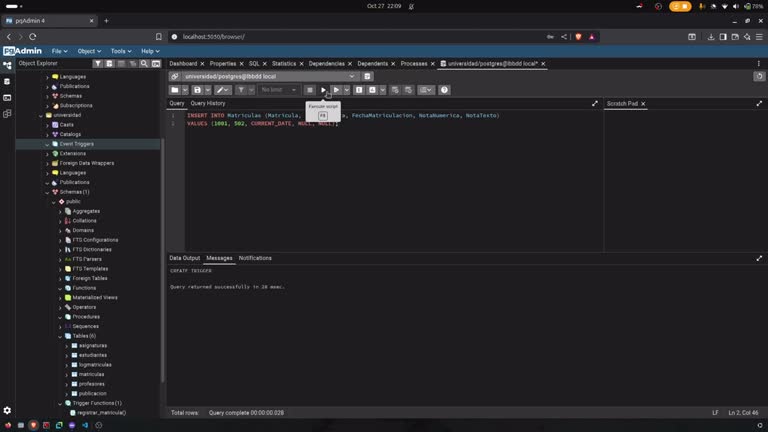Switch to the Statistics tab
The image size is (768, 432).
tap(284, 64)
